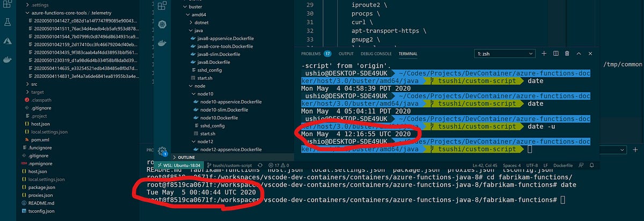Expand the OUTLINE section

pyautogui.click(x=233, y=157)
